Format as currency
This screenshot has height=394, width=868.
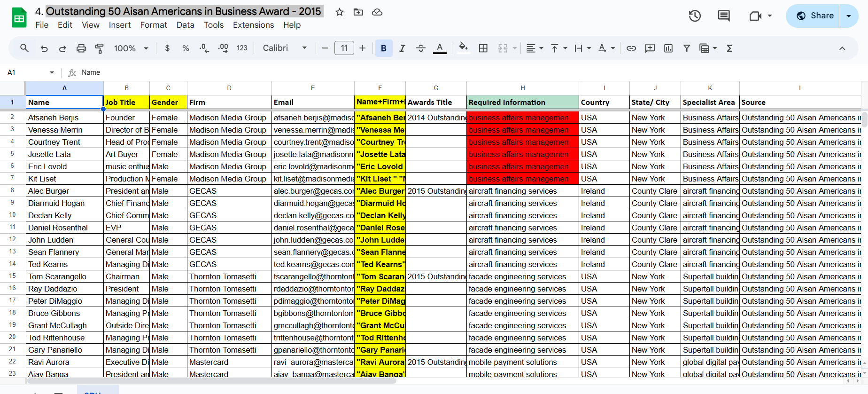167,48
